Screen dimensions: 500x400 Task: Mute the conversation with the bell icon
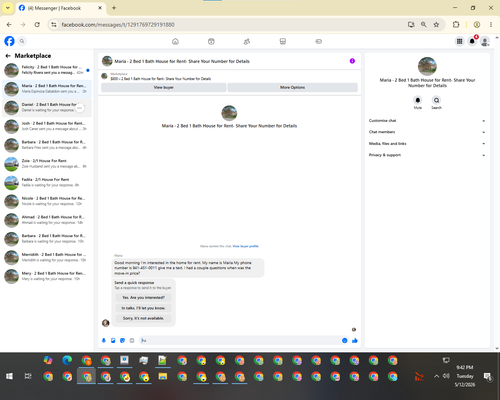(x=418, y=100)
